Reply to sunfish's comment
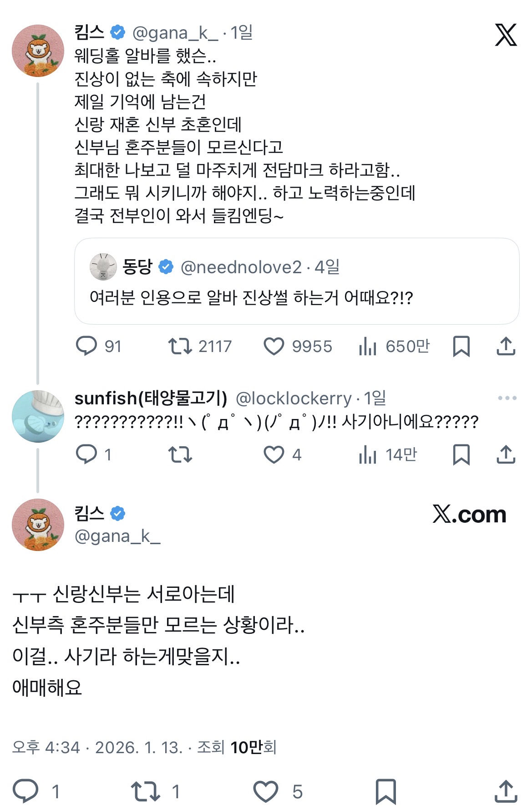Screen dimensions: 532x811 (x=86, y=454)
